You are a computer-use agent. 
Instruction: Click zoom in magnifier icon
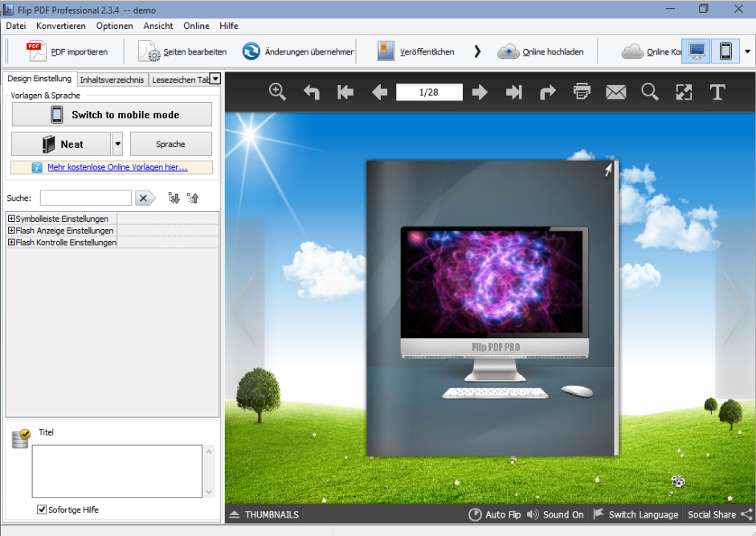pos(277,92)
